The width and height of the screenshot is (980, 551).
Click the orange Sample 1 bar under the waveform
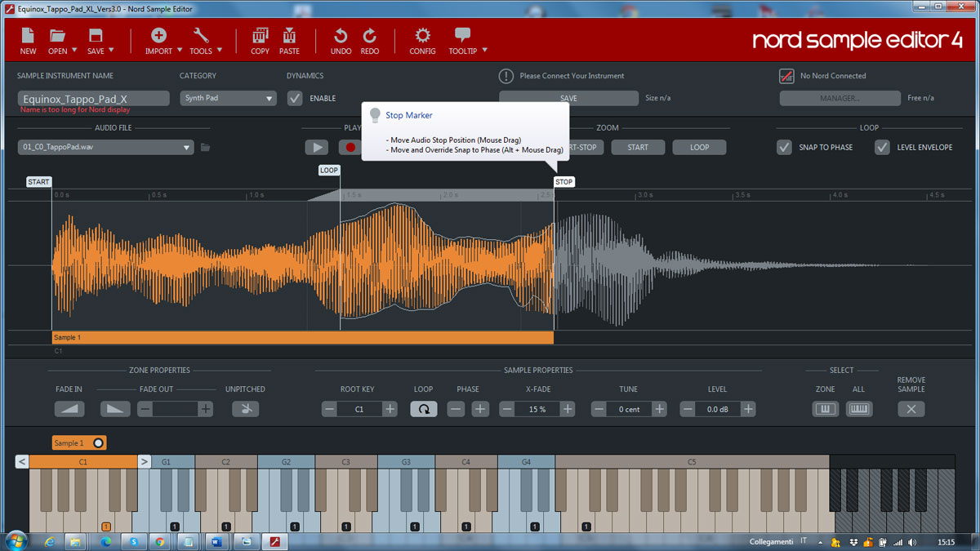302,337
